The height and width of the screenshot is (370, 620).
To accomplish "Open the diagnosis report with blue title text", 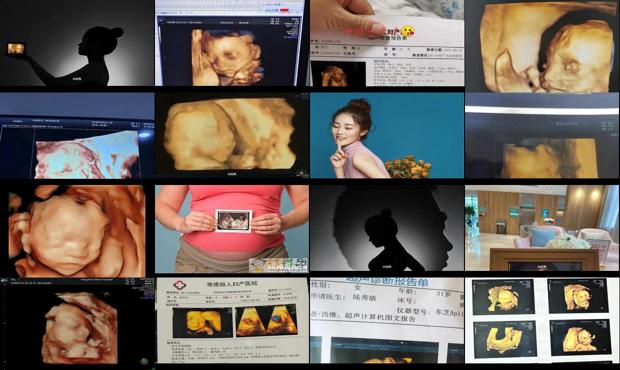I will [x=387, y=321].
